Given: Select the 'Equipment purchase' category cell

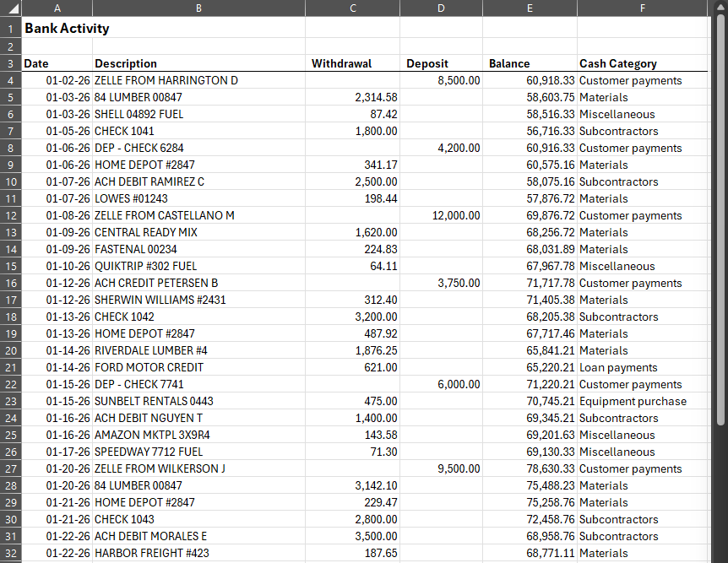Looking at the screenshot, I should pyautogui.click(x=642, y=402).
